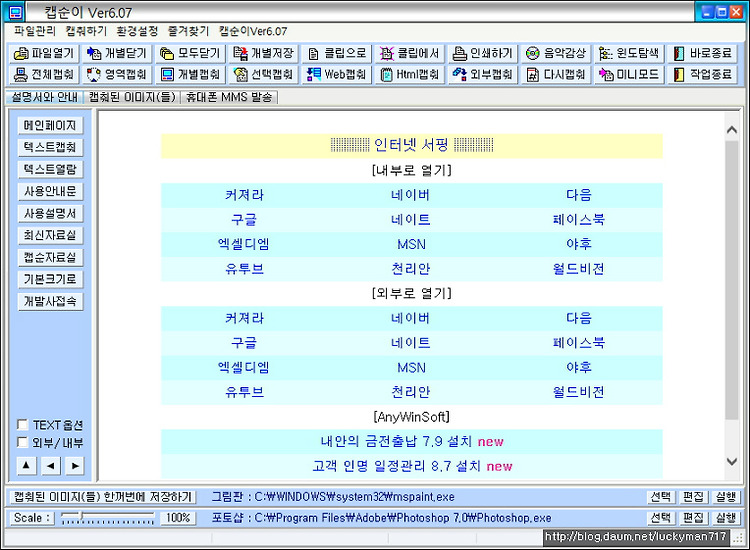Click 실행 button for 그림판 path

point(726,497)
